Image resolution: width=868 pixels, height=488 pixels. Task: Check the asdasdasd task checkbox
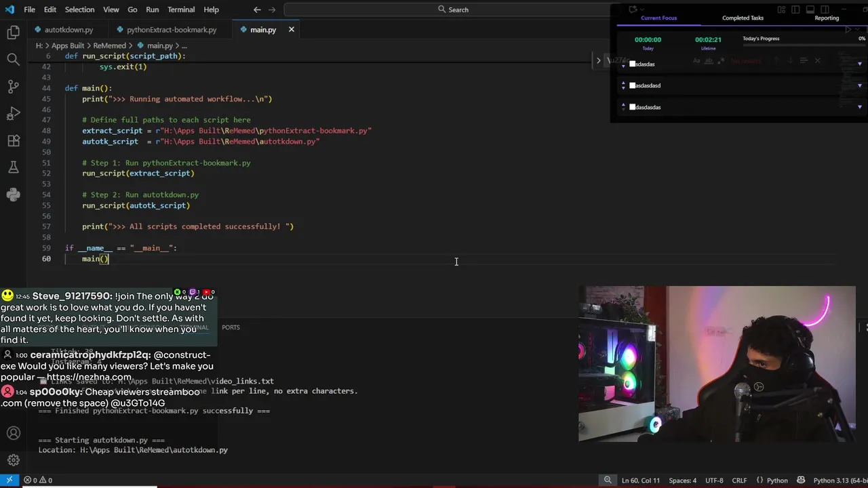(633, 85)
